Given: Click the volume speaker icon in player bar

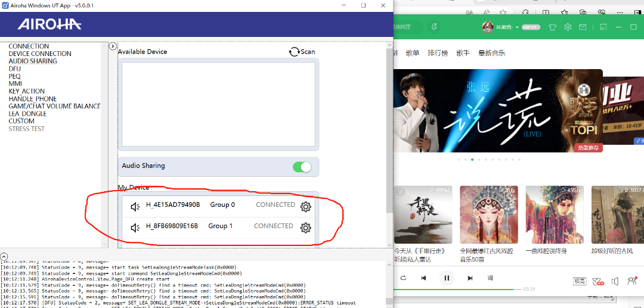Looking at the screenshot, I should tap(615, 281).
